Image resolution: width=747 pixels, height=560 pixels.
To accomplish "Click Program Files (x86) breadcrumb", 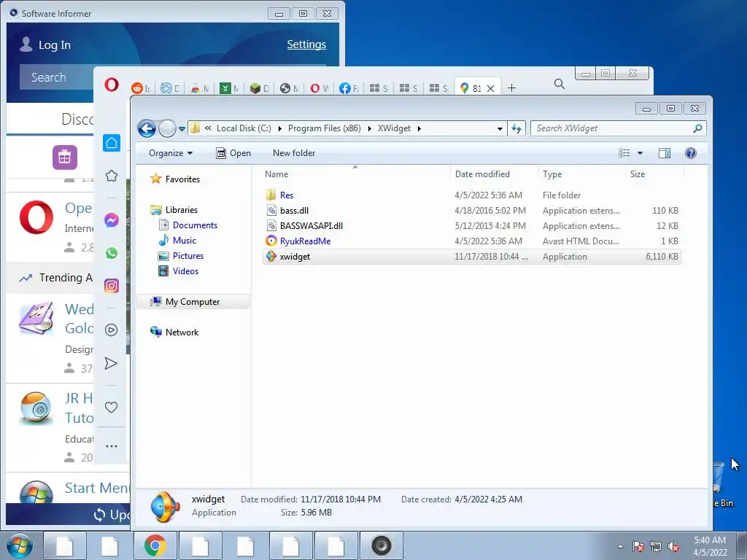I will click(x=324, y=128).
